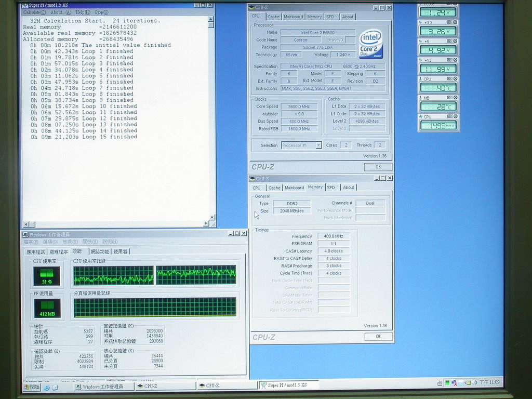Click the upper CPU-Z window title icon
The width and height of the screenshot is (532, 399).
pos(251,7)
